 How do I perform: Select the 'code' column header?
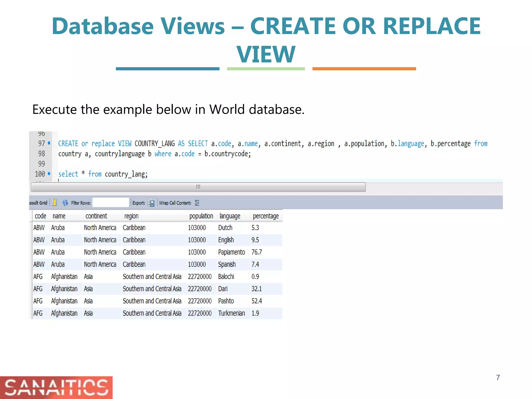click(x=41, y=216)
